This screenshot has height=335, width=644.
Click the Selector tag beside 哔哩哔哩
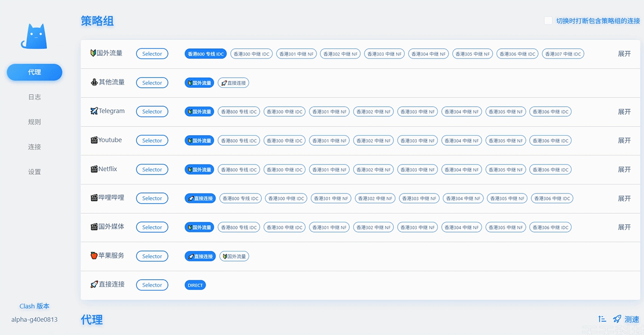pyautogui.click(x=152, y=198)
